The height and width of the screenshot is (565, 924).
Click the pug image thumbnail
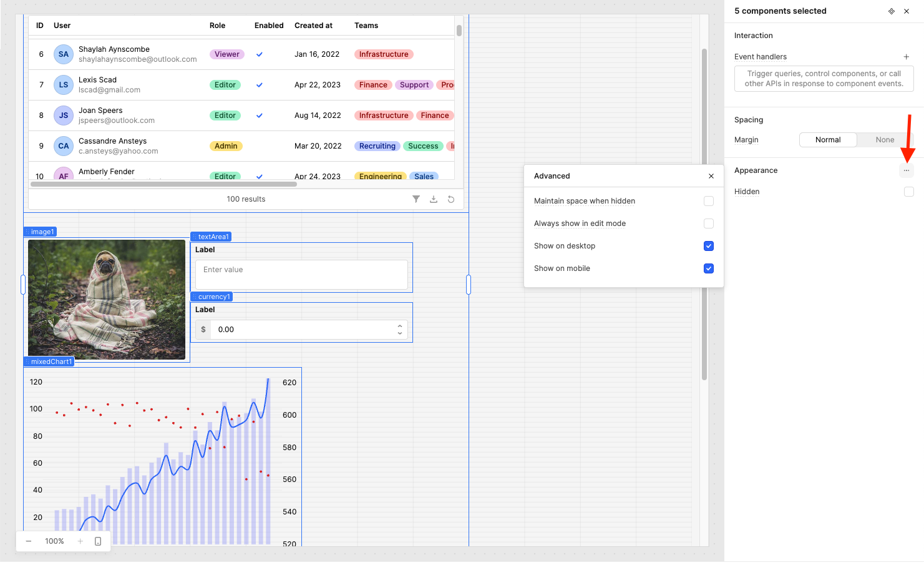[107, 300]
